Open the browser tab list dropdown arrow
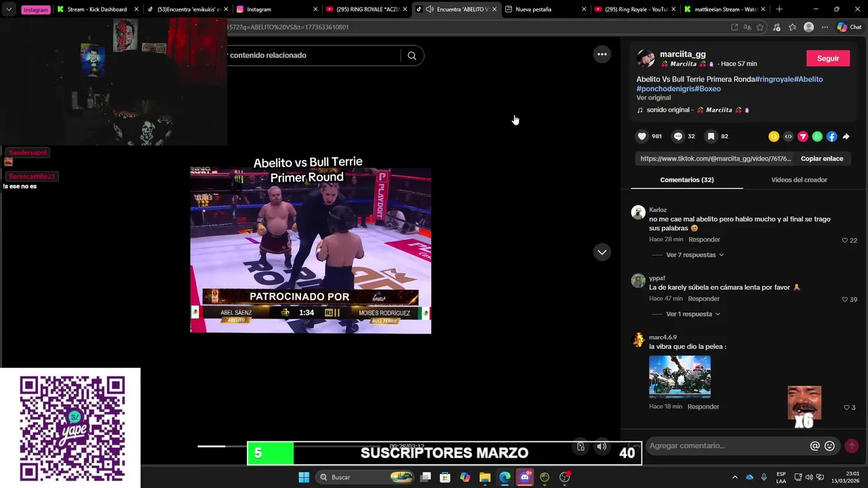The image size is (868, 488). coord(9,9)
